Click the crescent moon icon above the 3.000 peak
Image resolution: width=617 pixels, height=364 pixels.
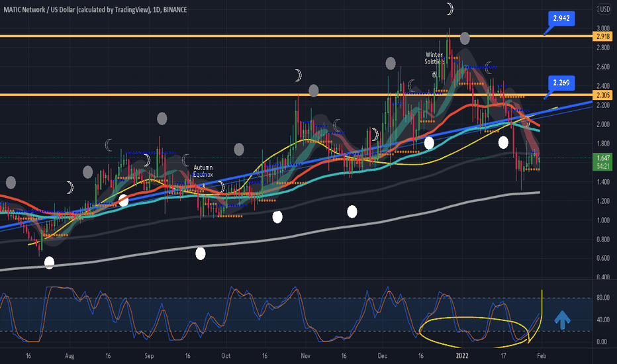[450, 9]
